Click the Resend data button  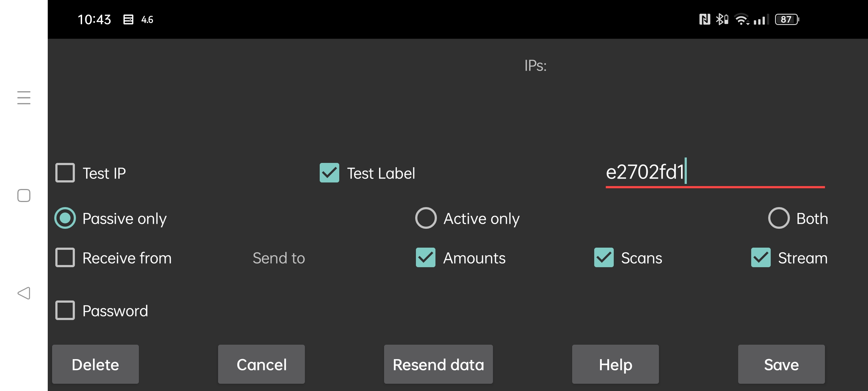click(x=438, y=365)
